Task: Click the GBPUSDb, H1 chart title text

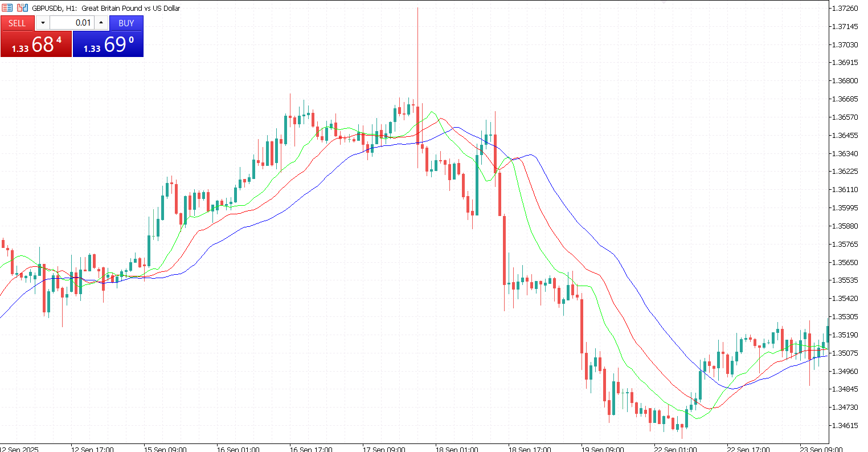Action: tap(106, 8)
